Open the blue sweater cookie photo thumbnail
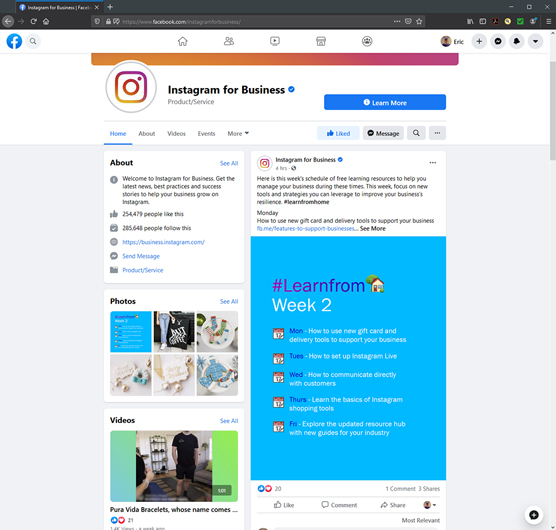This screenshot has width=556, height=530. (217, 375)
